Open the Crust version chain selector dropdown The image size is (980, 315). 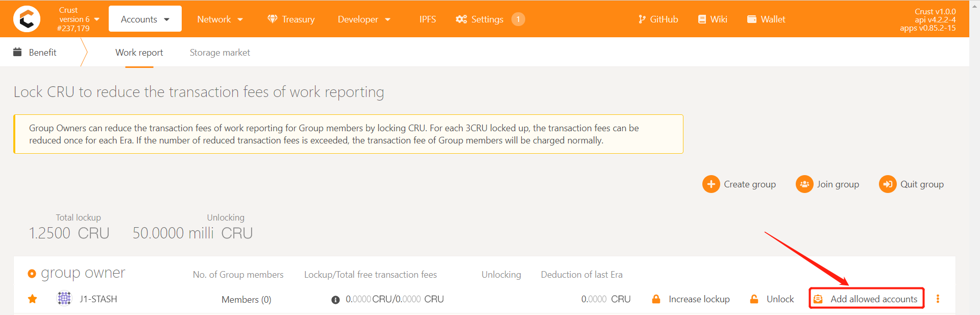79,19
